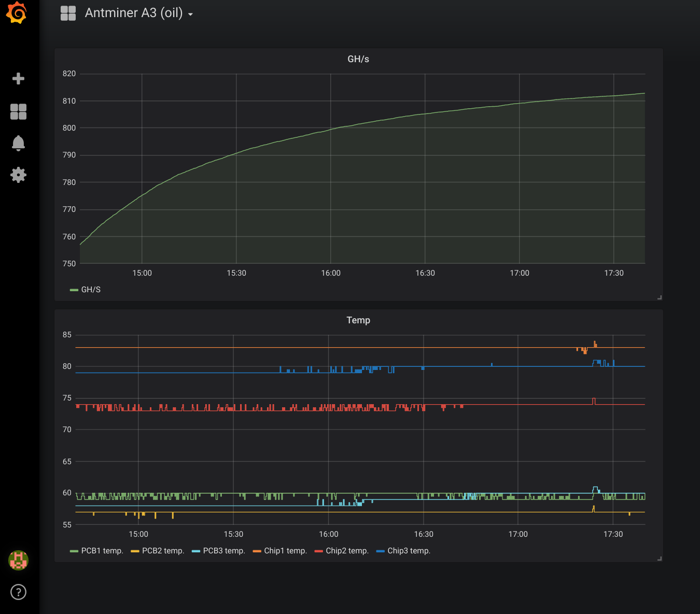
Task: Click the 800 y-axis label on GH/s chart
Action: click(69, 128)
